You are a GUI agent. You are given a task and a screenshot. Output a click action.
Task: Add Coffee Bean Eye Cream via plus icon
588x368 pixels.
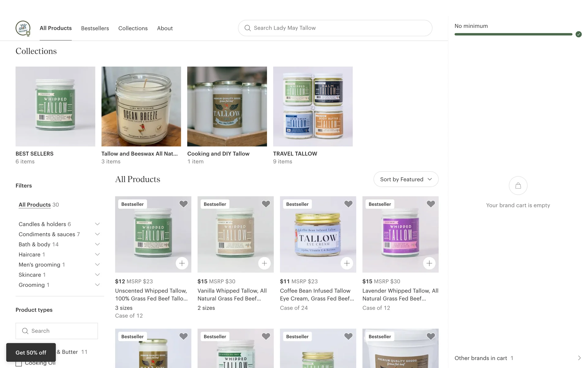[x=347, y=263]
